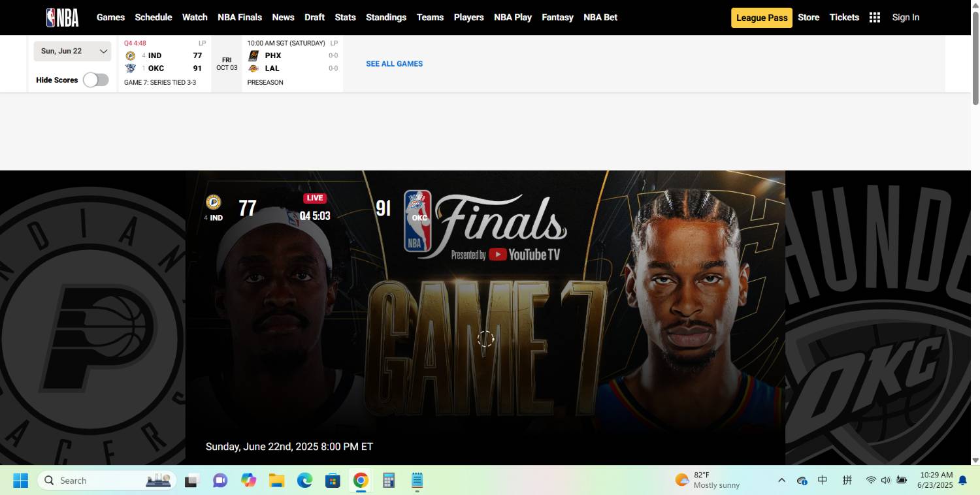Click the Pacers logo in scoreboard game card

(130, 56)
